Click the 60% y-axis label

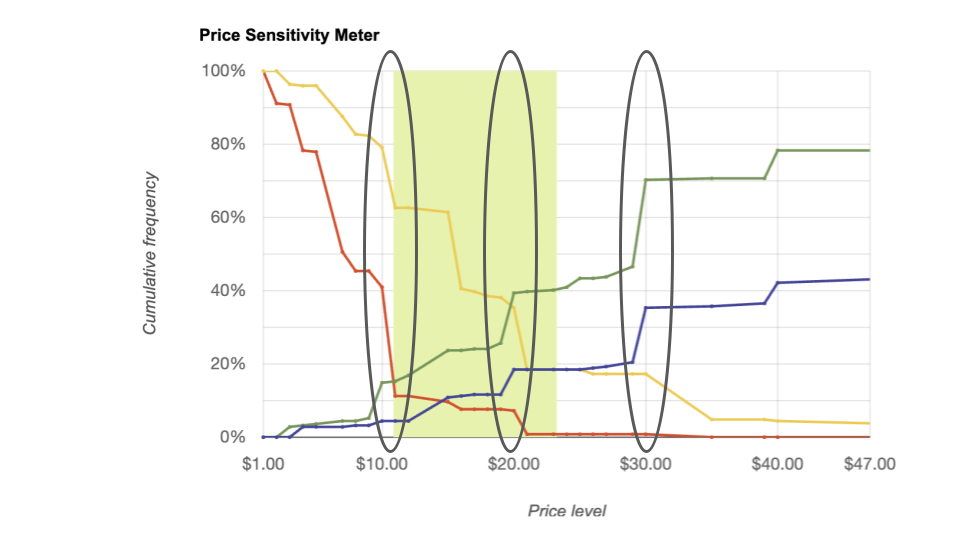pyautogui.click(x=228, y=217)
